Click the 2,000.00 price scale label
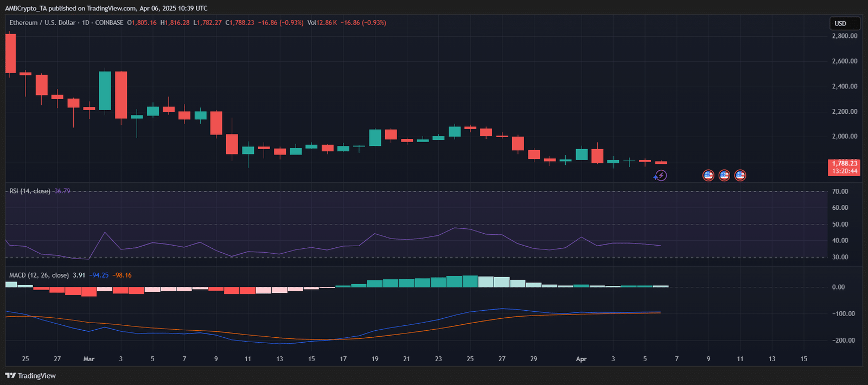This screenshot has width=868, height=385. click(x=845, y=136)
